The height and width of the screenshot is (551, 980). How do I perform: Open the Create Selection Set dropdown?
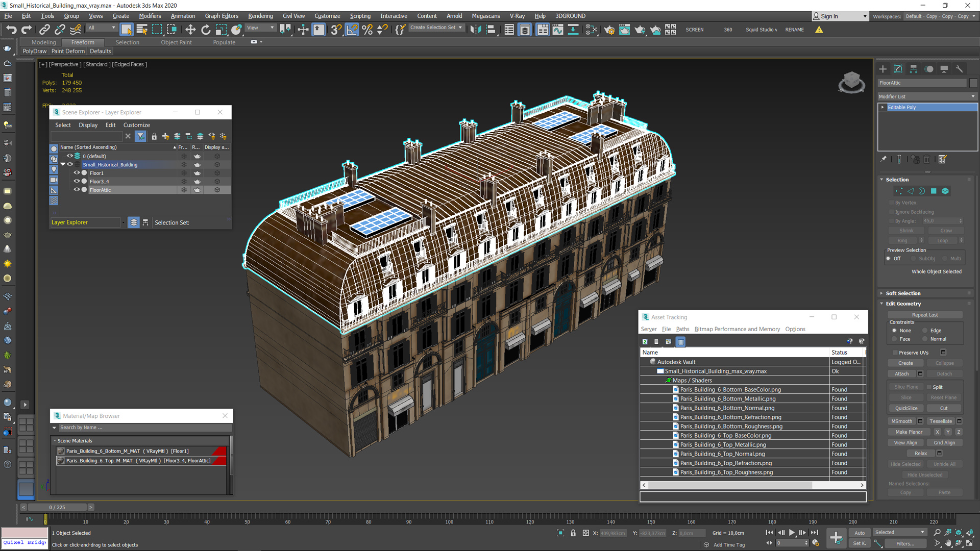[x=437, y=28]
